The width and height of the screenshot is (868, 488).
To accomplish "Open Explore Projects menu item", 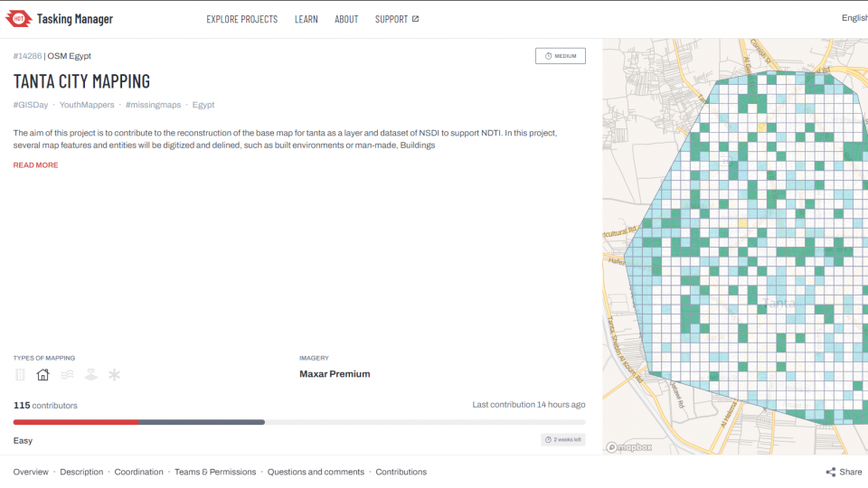I will (241, 19).
